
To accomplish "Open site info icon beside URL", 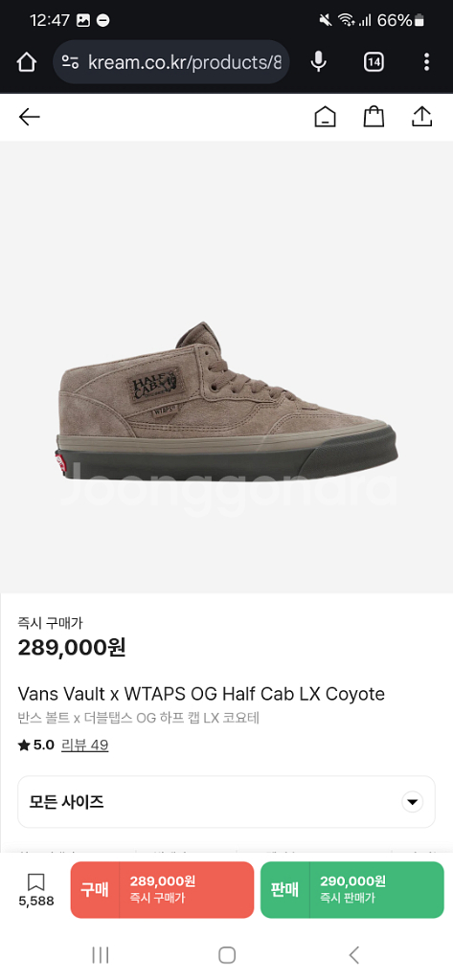I will 70,62.
